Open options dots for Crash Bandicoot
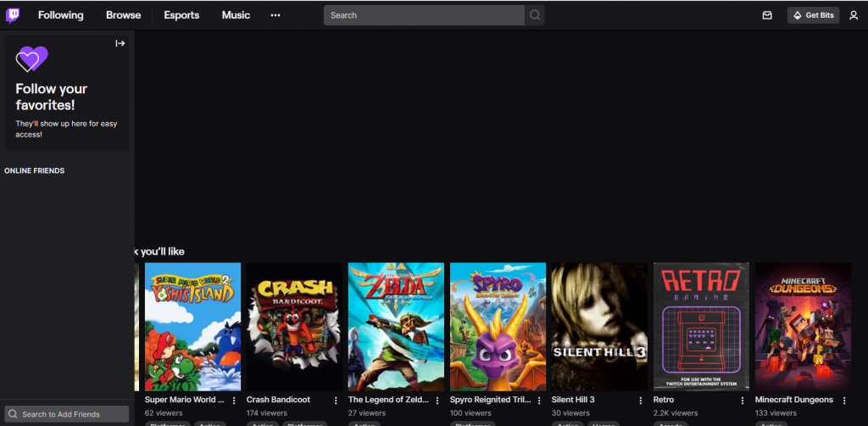The image size is (868, 426). click(x=336, y=401)
